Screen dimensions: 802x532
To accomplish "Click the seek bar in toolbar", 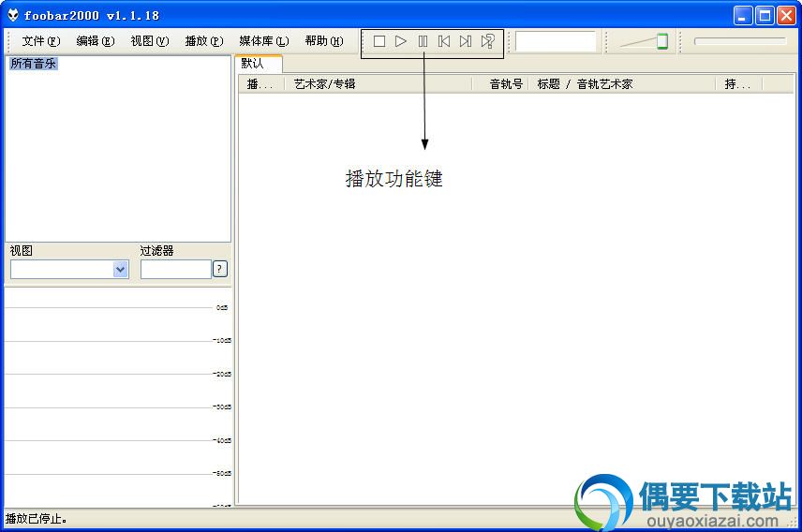I will point(739,41).
